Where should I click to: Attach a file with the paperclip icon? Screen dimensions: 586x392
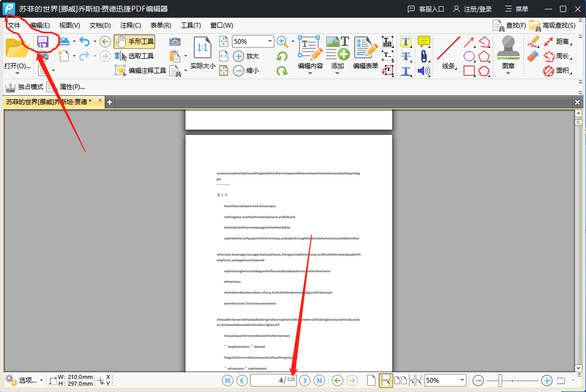pos(424,56)
